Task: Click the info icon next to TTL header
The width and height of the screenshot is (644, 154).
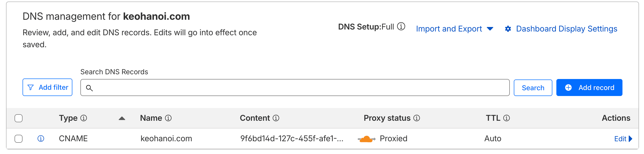Action: pos(507,118)
